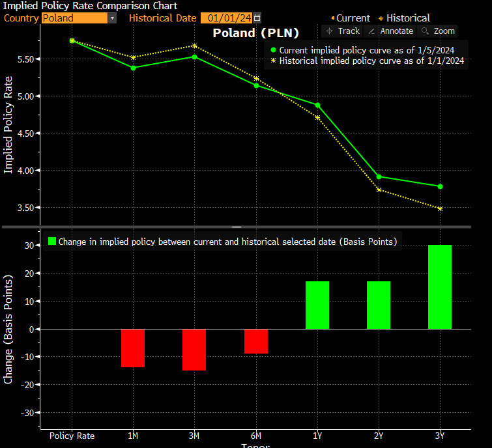Screen dimensions: 492x448
Task: Click the -30 basis points axis value
Action: [x=27, y=413]
